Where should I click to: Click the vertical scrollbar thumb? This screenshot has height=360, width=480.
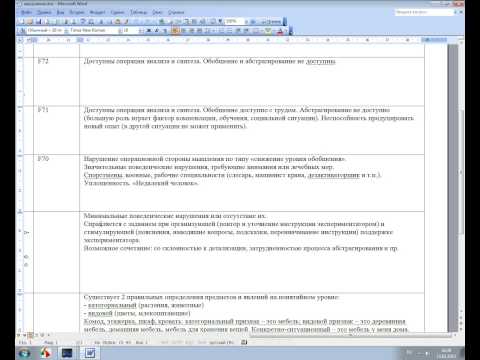(x=453, y=187)
